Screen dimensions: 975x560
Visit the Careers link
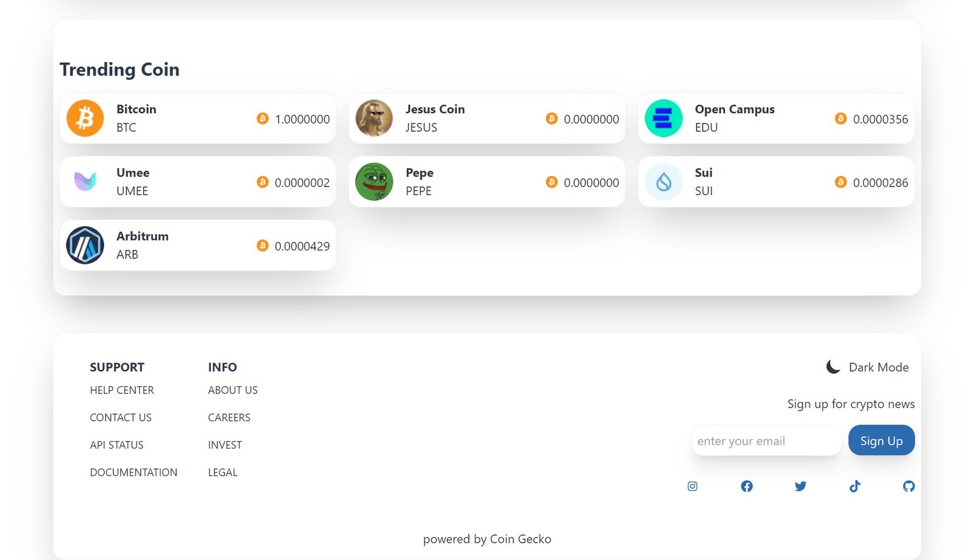pos(229,417)
